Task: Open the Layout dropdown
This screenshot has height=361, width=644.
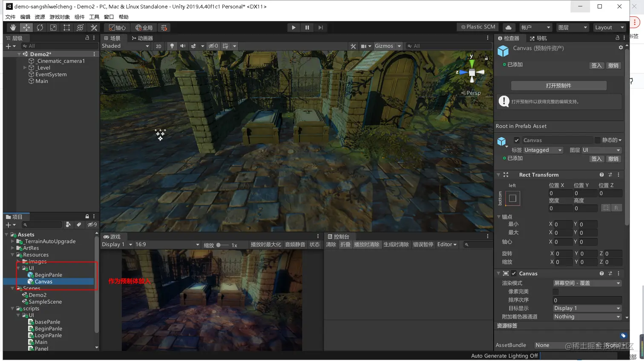Action: (609, 28)
